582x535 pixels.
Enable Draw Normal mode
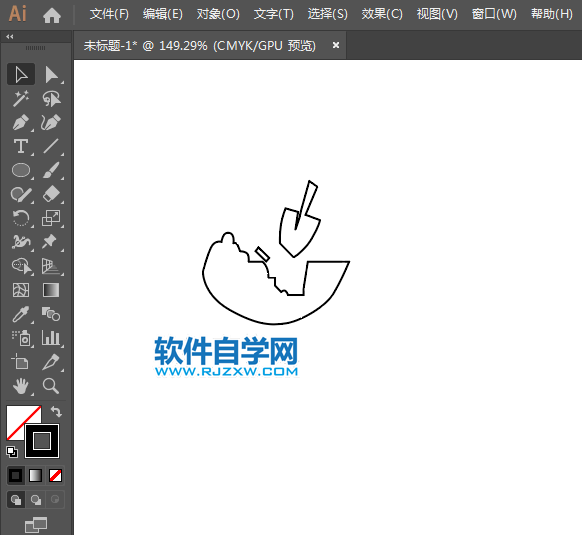(x=16, y=500)
